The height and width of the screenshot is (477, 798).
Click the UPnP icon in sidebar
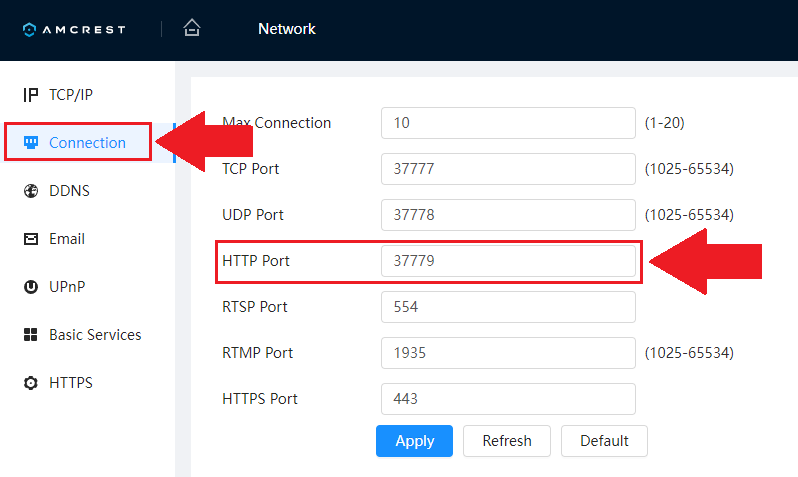click(x=30, y=287)
